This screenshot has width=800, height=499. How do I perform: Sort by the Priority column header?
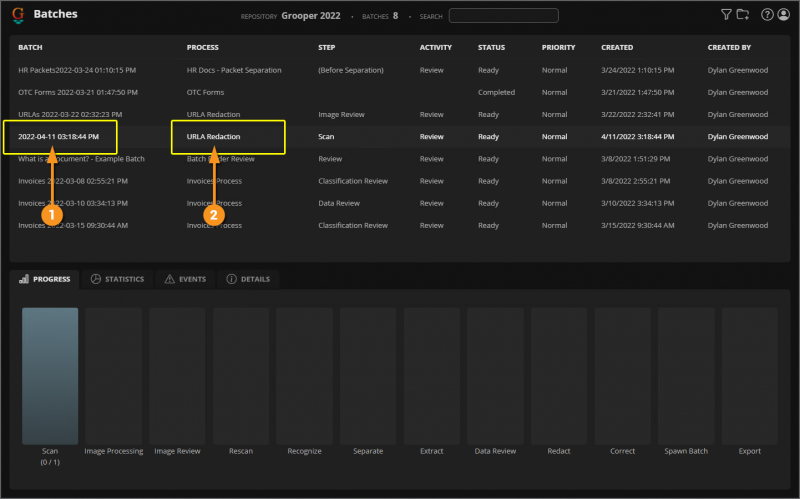[558, 47]
